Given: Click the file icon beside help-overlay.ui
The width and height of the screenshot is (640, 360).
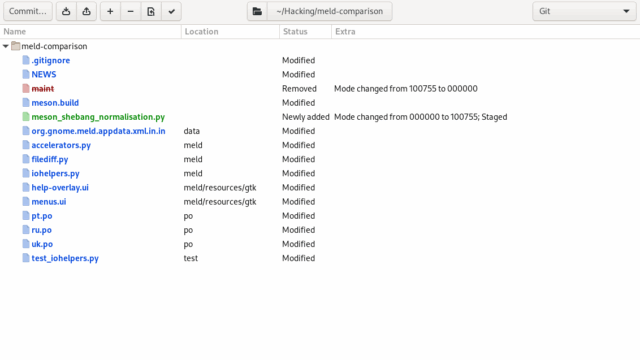Looking at the screenshot, I should (x=26, y=187).
